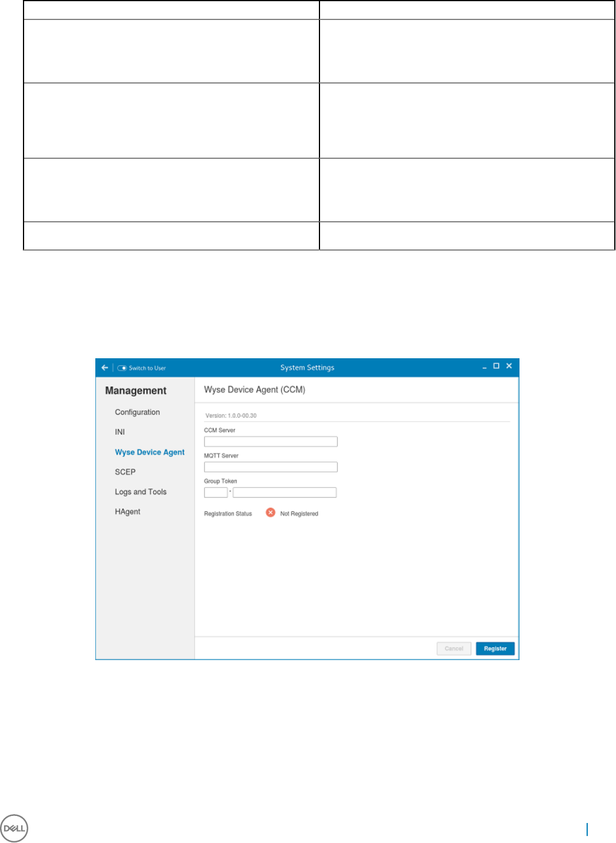616x843 pixels.
Task: Click the 'Management' sidebar heading
Action: [x=136, y=391]
